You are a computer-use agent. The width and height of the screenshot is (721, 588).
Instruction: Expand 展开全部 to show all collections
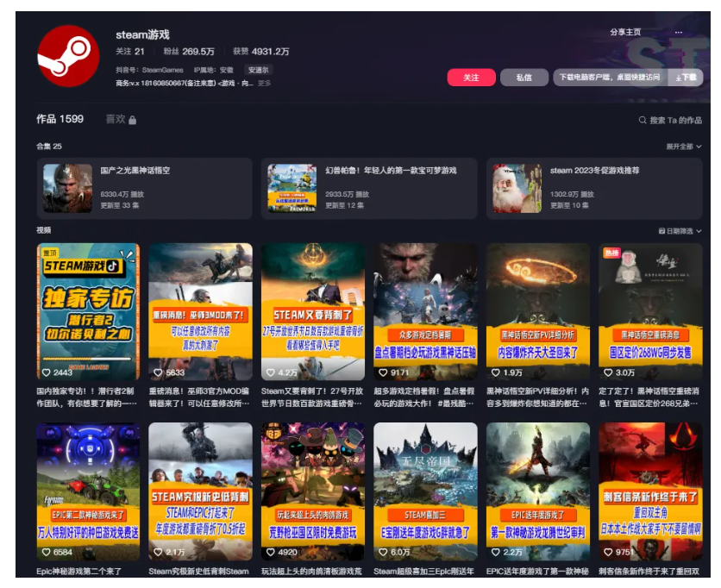[x=680, y=147]
